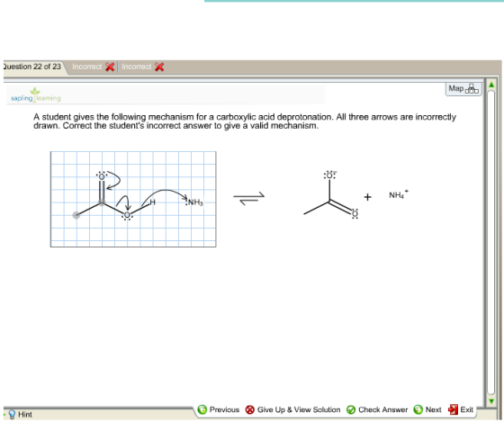Screen dimensions: 504x422
Task: Select the carbonyl oxygen atom in drawing
Action: [x=102, y=176]
